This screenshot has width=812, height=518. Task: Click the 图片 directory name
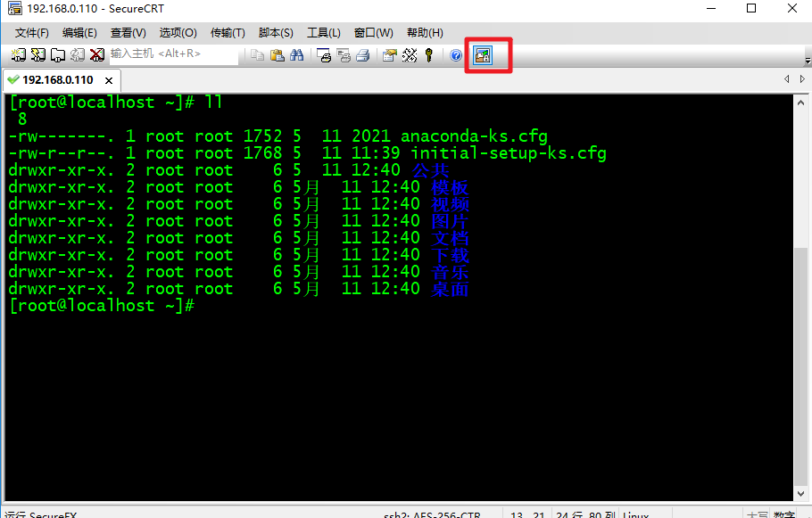450,221
